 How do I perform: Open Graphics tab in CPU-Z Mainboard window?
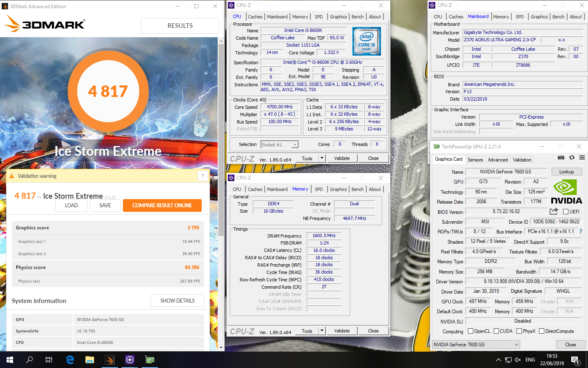pyautogui.click(x=539, y=17)
